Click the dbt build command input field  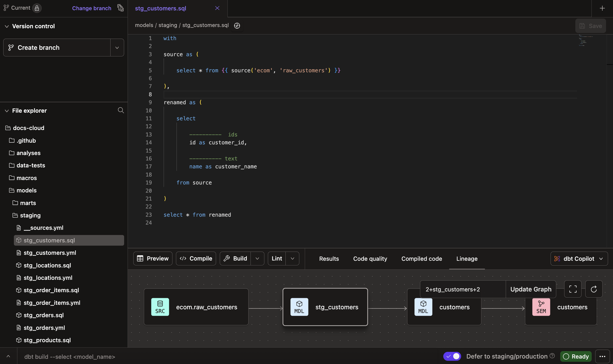(x=70, y=357)
